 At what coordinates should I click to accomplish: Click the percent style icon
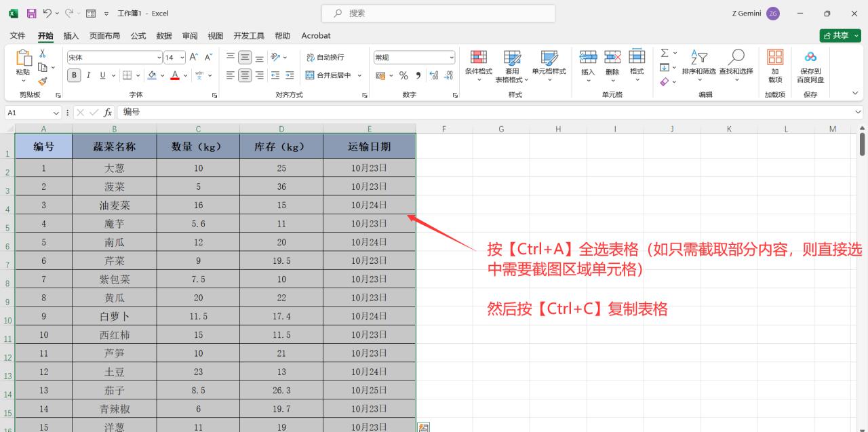(403, 75)
